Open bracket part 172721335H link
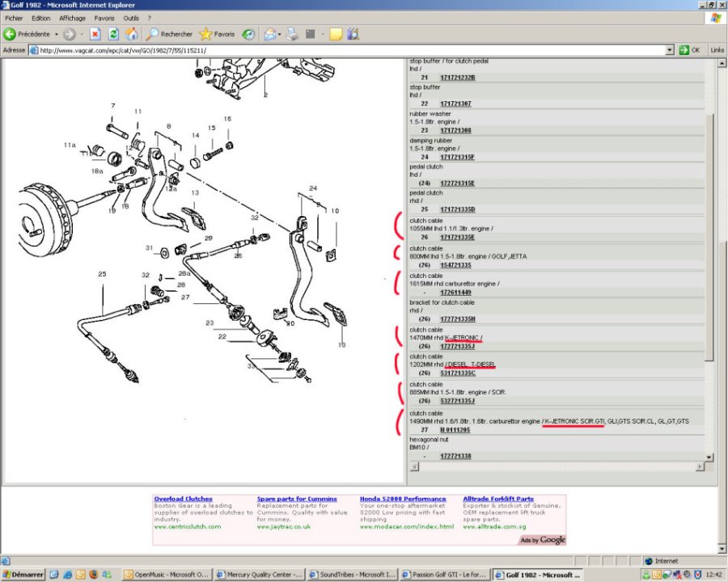 (x=457, y=319)
